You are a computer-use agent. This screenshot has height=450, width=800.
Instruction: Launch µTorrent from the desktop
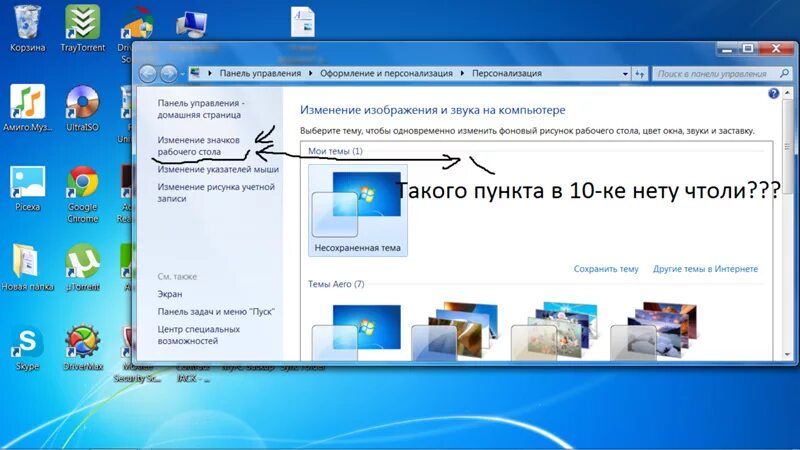pos(82,267)
